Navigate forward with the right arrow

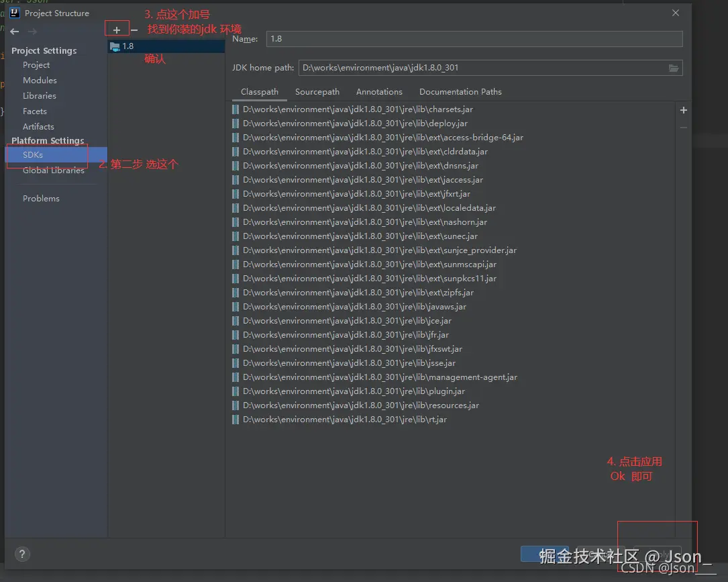point(32,32)
